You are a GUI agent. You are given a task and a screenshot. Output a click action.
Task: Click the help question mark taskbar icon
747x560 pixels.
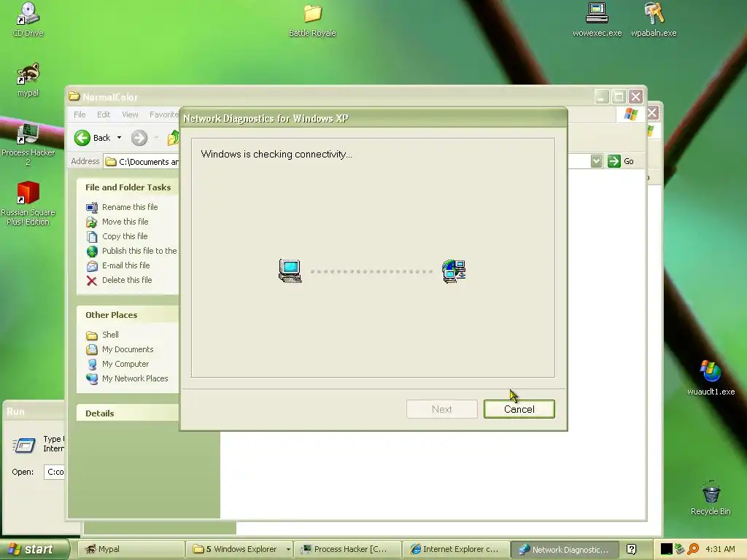click(631, 549)
